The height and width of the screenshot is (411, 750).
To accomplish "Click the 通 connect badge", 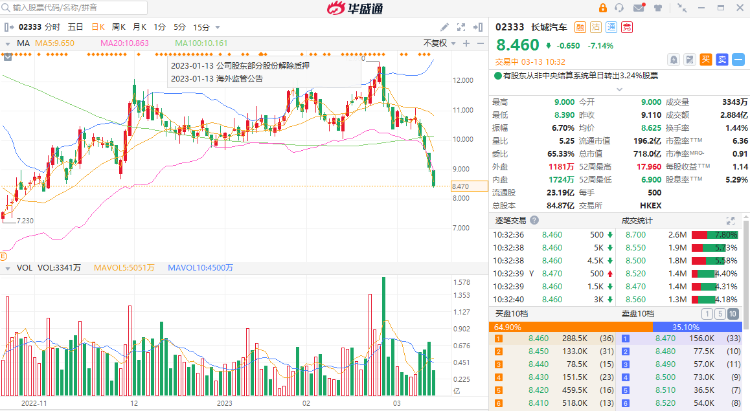I will click(611, 27).
